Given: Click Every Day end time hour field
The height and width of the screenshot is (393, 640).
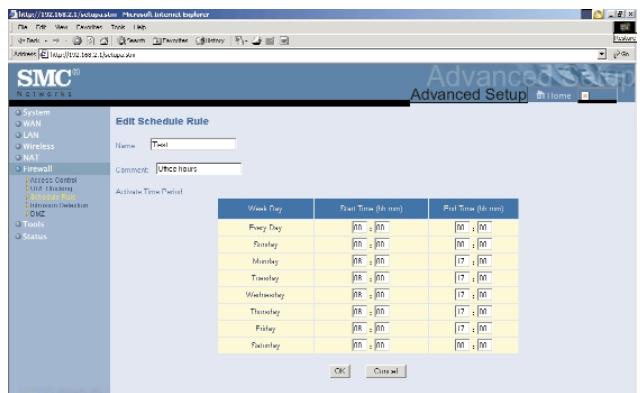Looking at the screenshot, I should tap(462, 227).
